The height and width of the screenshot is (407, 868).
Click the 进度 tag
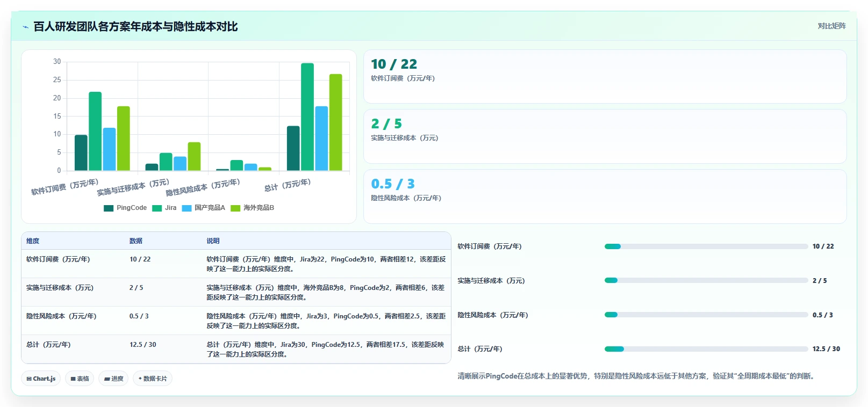[x=113, y=379]
